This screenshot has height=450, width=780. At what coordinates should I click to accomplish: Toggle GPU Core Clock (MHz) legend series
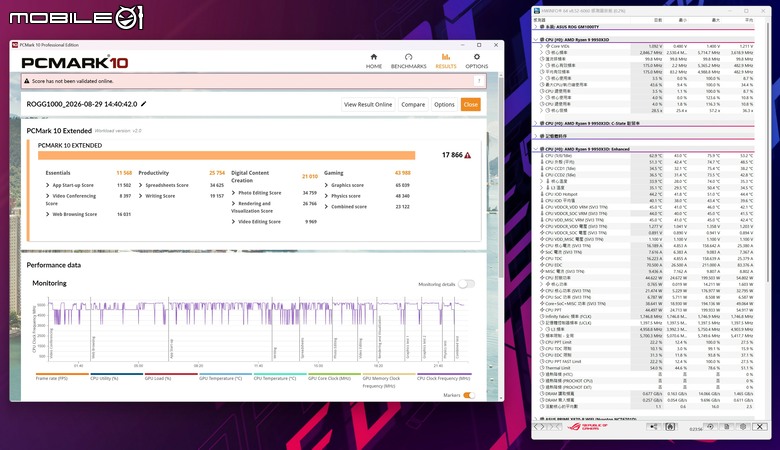point(334,377)
